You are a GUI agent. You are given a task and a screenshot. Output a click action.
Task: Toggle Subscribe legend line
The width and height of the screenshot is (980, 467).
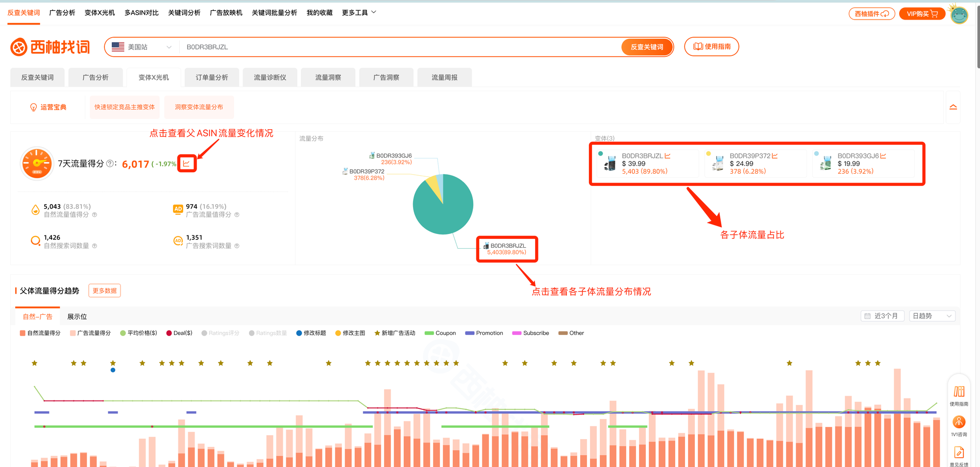click(x=531, y=333)
